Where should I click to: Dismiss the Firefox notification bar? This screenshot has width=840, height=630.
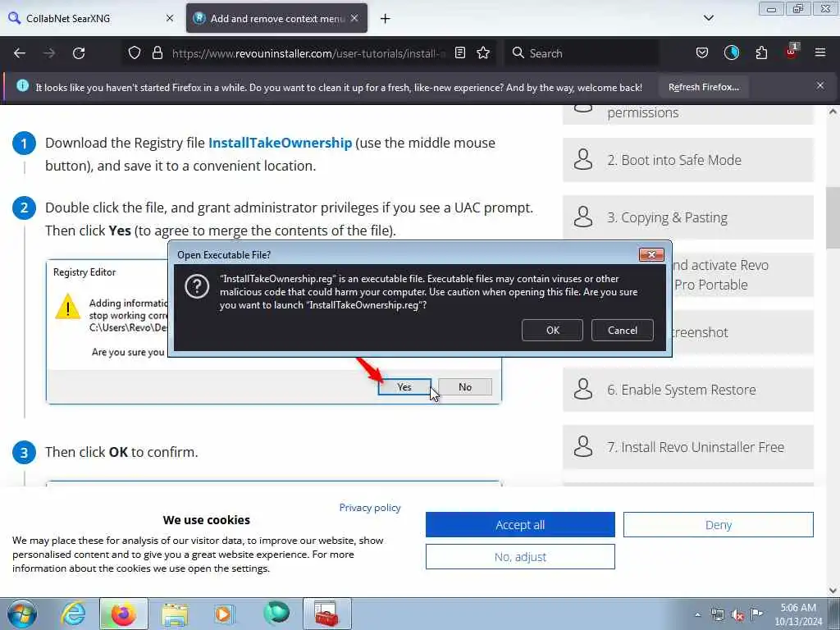(x=820, y=85)
